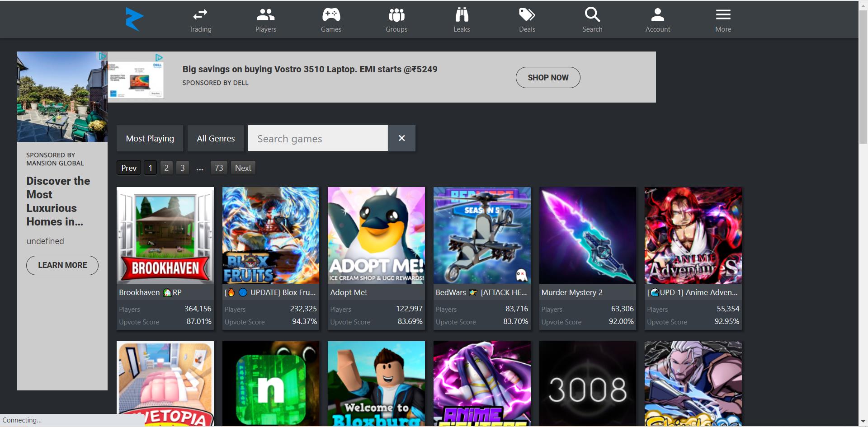Click the Adopt Me! title link

349,292
